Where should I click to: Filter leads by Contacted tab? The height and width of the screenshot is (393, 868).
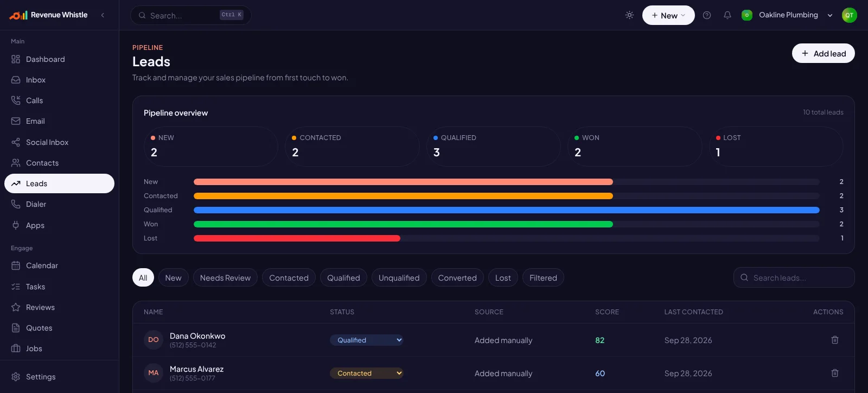point(289,278)
